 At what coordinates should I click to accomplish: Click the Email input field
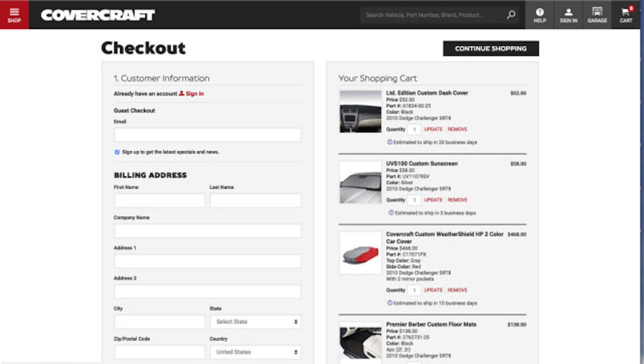pos(207,135)
